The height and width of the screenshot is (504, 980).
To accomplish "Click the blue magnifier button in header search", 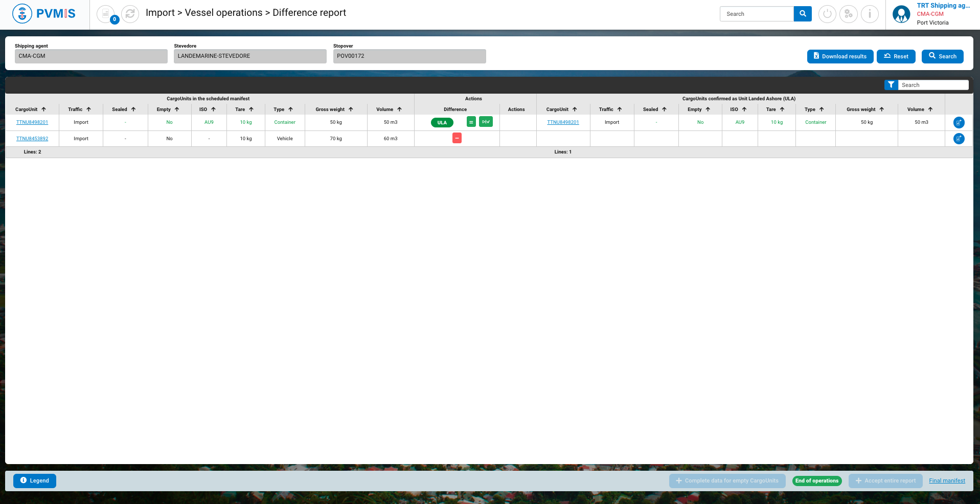I will click(x=803, y=14).
